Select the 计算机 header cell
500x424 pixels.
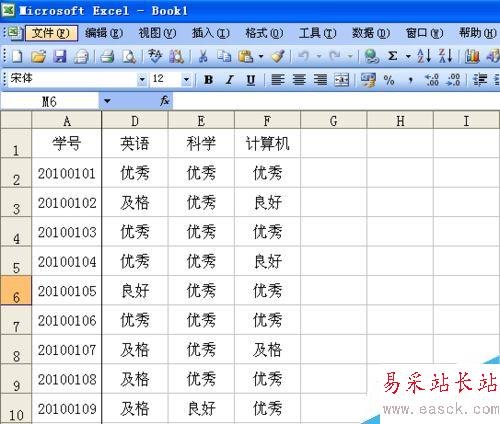point(267,144)
